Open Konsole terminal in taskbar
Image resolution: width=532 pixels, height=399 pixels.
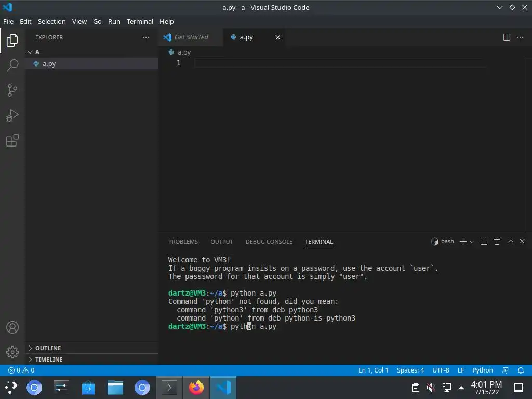[169, 388]
